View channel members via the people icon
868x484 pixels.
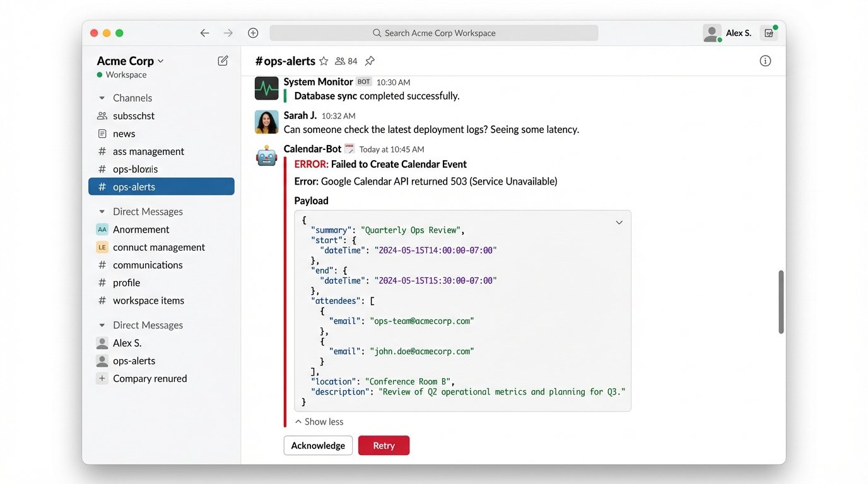pos(341,60)
